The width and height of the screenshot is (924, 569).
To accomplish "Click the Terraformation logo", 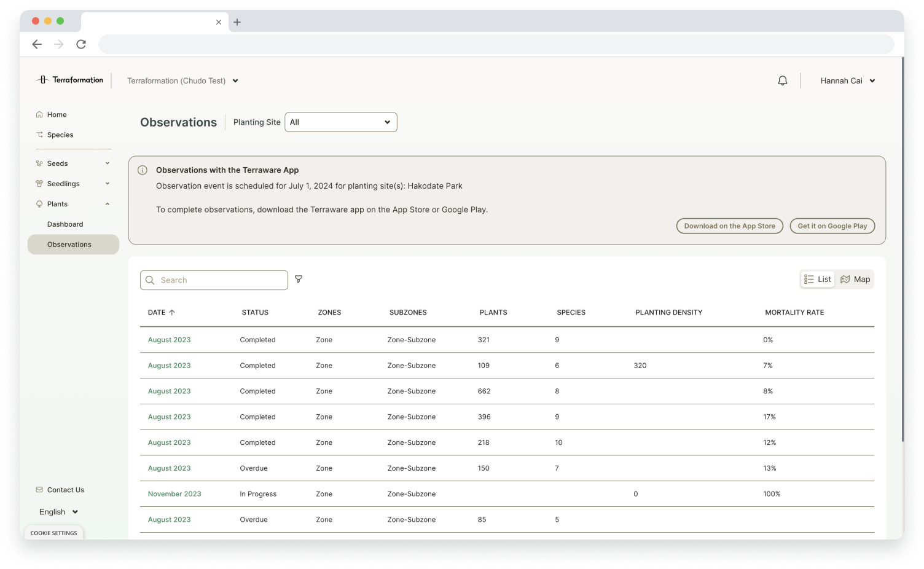I will (70, 79).
